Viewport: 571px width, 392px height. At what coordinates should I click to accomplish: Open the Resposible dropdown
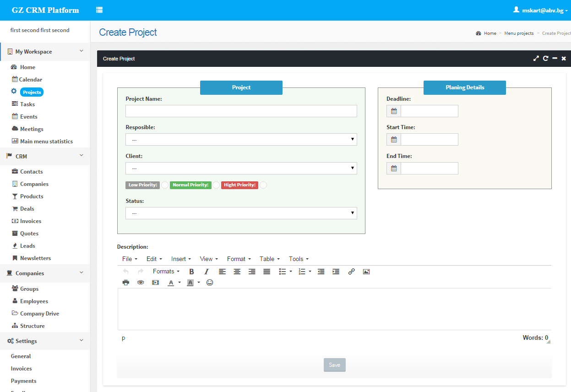pyautogui.click(x=241, y=139)
